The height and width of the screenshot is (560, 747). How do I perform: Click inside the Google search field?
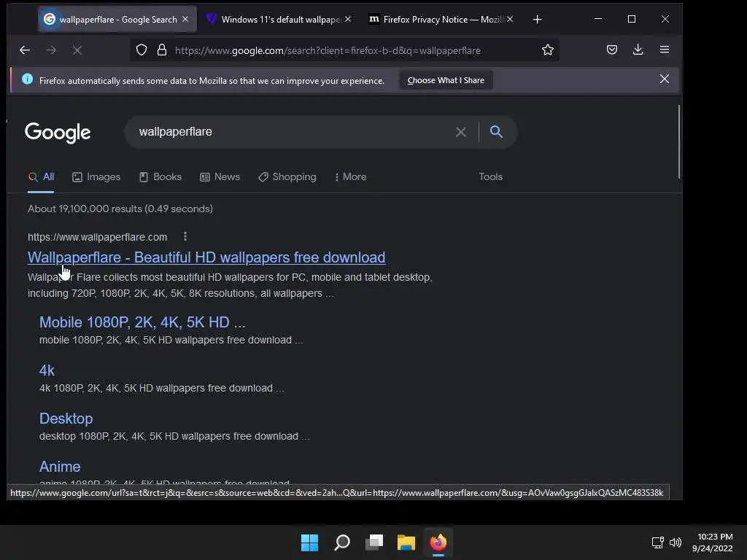click(293, 132)
